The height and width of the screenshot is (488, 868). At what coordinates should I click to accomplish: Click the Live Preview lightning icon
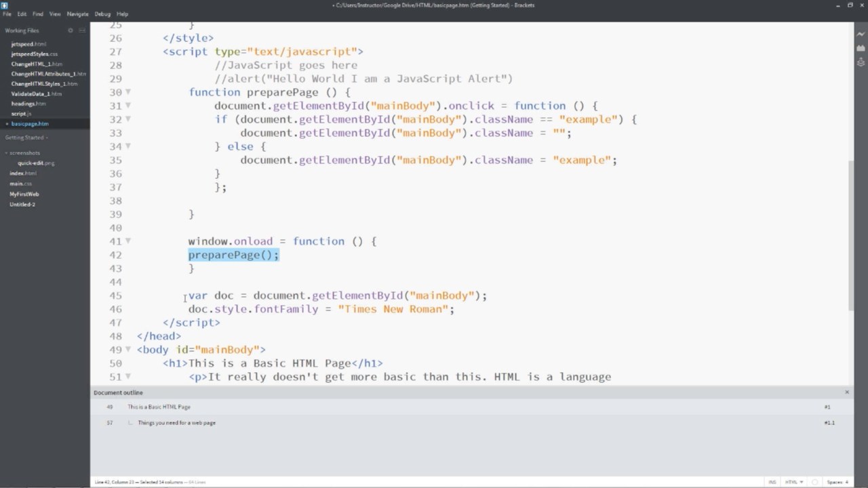(x=861, y=34)
